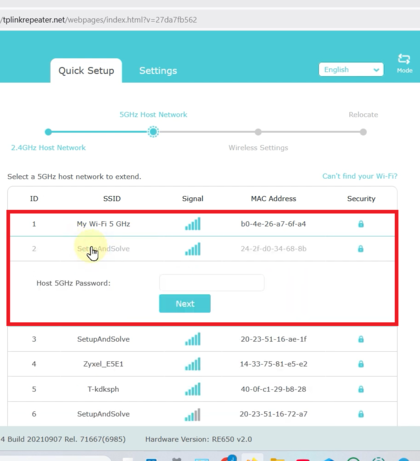Click the Mode switch icon
The image size is (420, 461).
(x=404, y=59)
